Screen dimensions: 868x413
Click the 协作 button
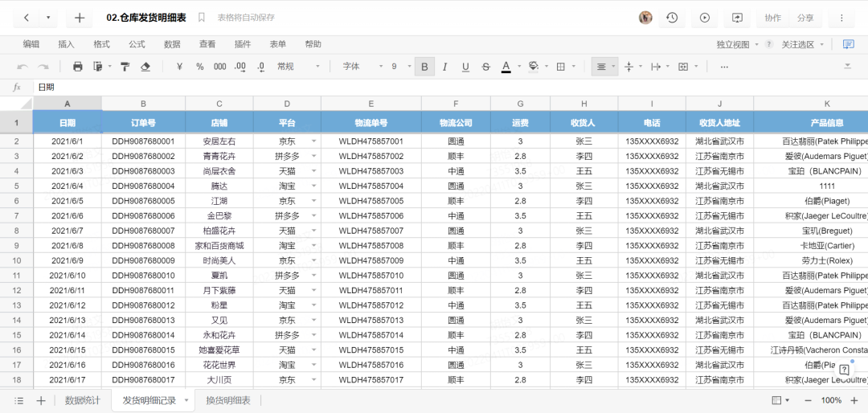pyautogui.click(x=773, y=18)
